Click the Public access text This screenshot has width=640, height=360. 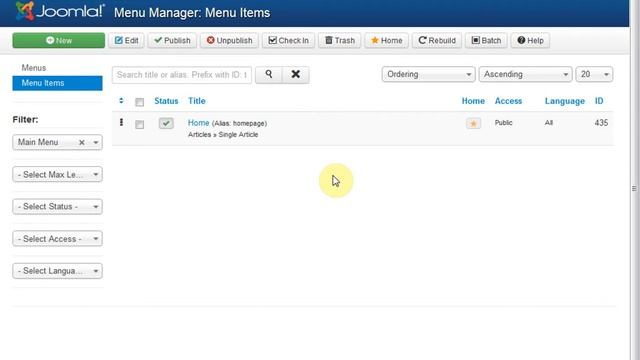pyautogui.click(x=503, y=122)
